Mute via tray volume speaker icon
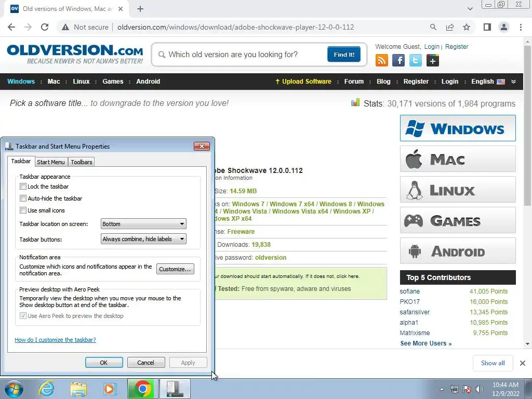This screenshot has width=532, height=399. (x=480, y=389)
